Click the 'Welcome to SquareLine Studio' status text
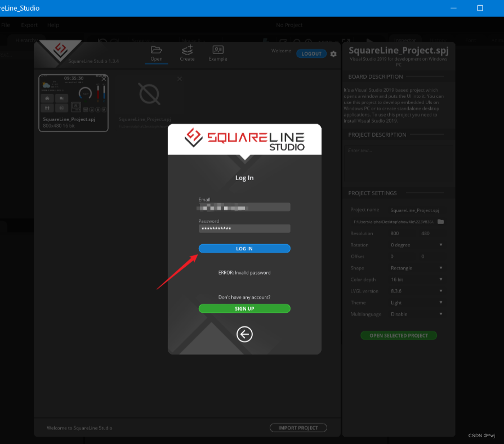Viewport: 504px width, 444px height. point(79,428)
